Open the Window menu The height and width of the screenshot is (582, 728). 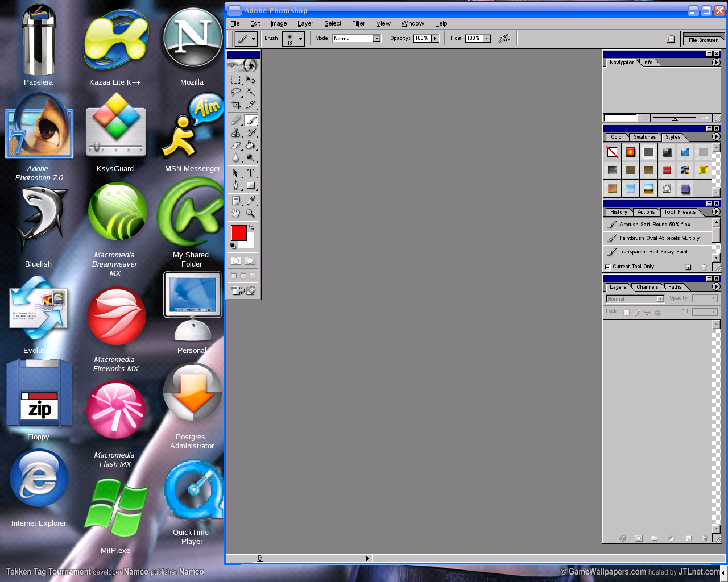point(412,23)
